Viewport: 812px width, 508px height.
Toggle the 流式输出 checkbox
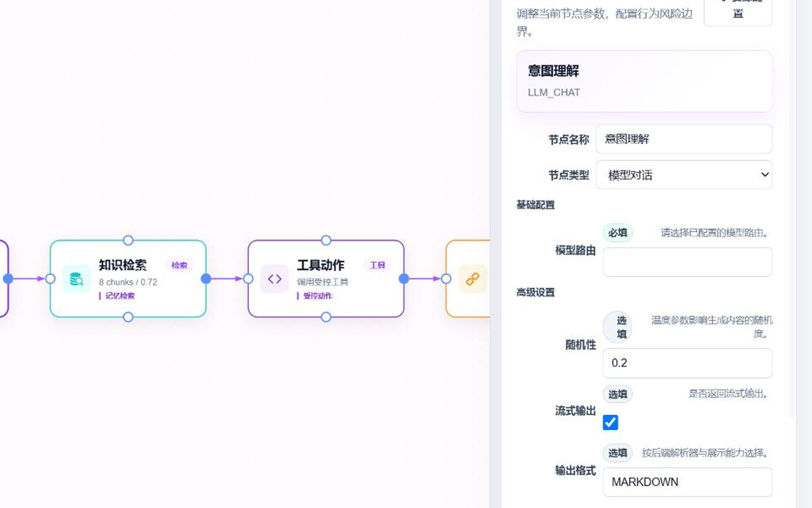point(610,422)
